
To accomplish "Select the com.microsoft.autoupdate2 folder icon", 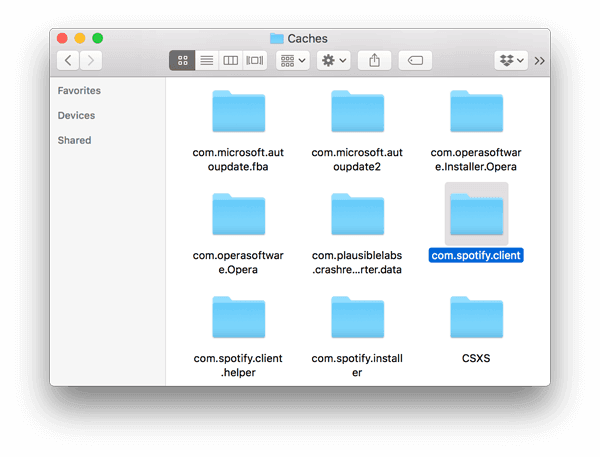I will (x=357, y=111).
